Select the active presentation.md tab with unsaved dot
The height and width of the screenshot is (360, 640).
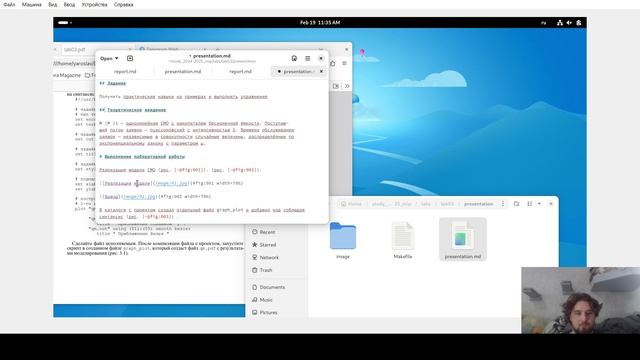(298, 71)
